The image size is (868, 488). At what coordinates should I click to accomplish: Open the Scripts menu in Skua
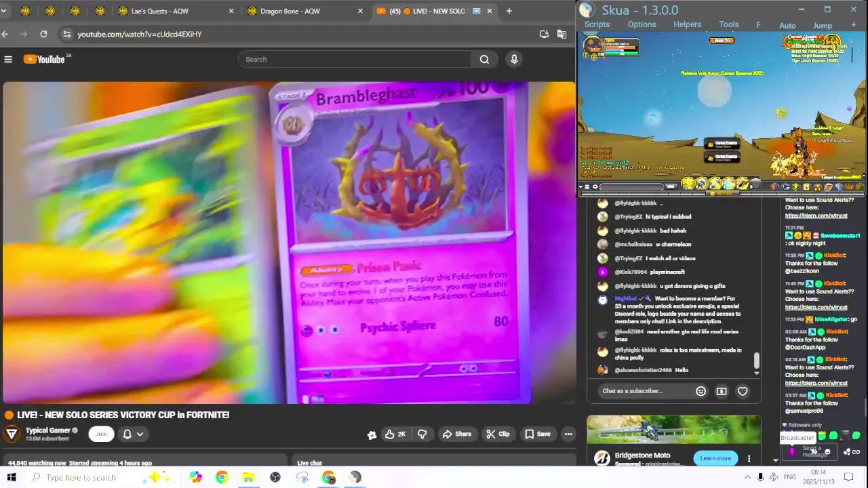[597, 24]
